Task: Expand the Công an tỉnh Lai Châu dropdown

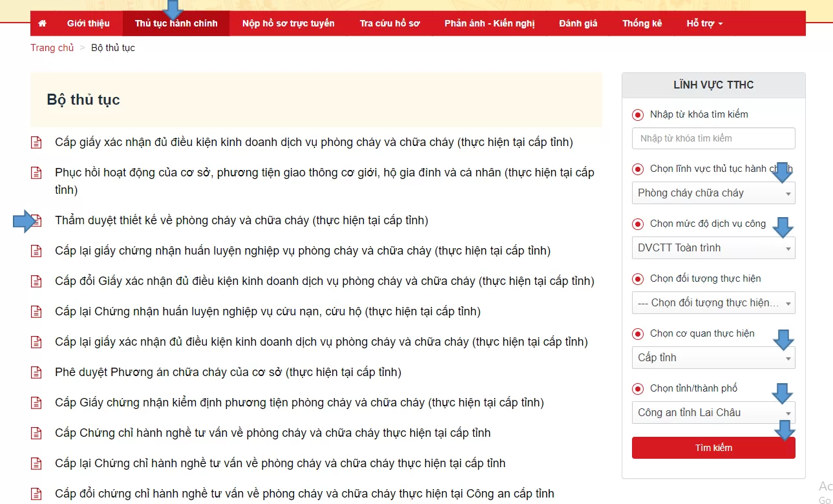Action: [713, 412]
